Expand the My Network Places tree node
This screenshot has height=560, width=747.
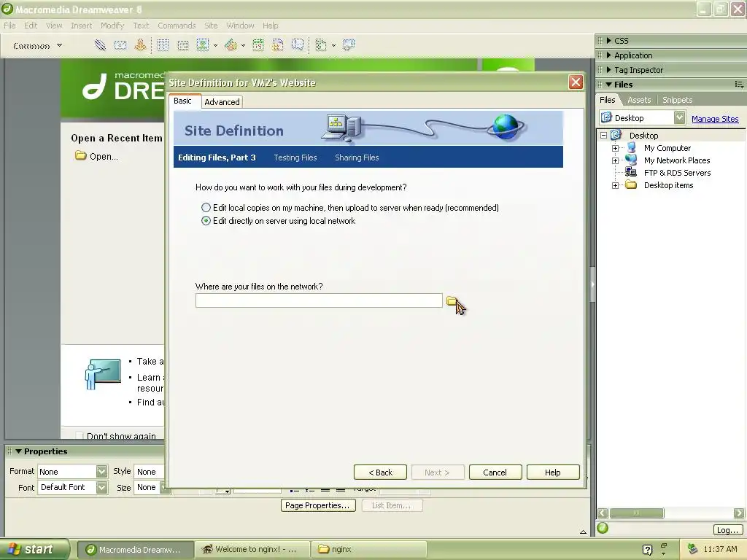pos(616,160)
